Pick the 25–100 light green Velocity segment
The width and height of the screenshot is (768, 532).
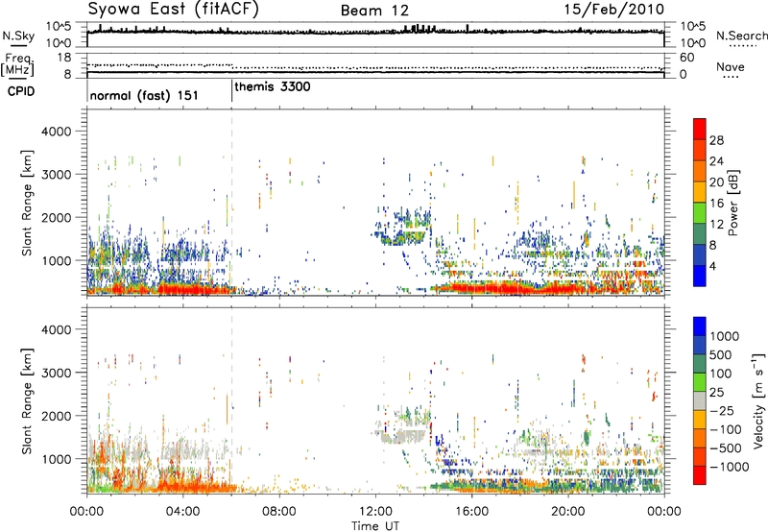[700, 382]
